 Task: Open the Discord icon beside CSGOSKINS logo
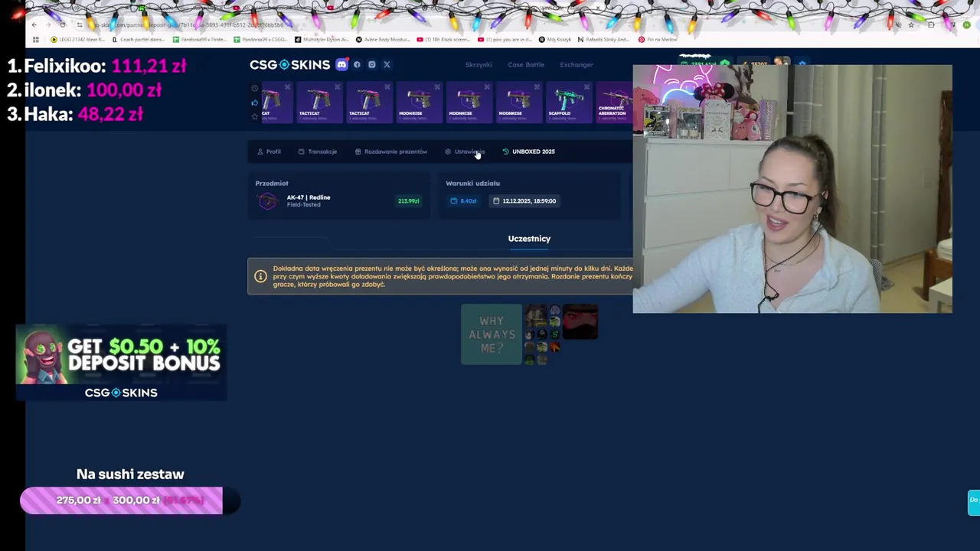coord(341,64)
